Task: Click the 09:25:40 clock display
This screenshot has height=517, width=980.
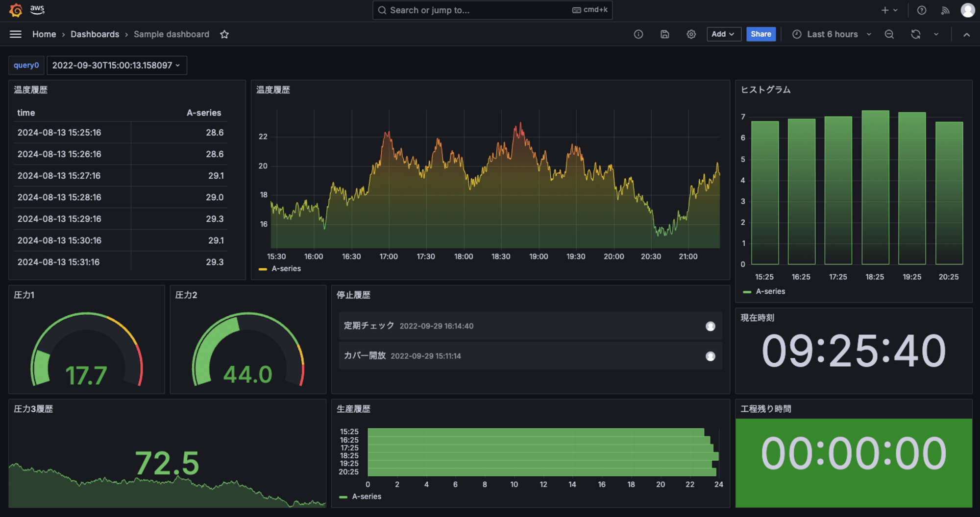Action: (x=854, y=351)
